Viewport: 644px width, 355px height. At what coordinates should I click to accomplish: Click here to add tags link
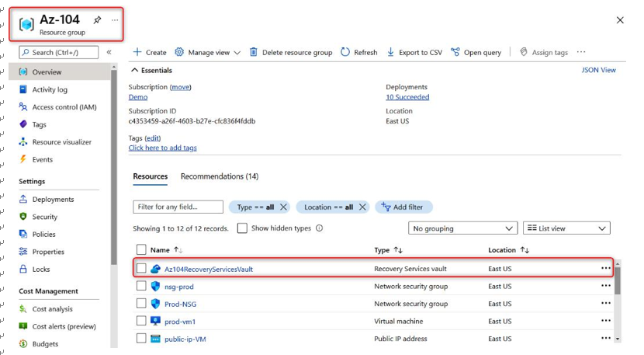coord(163,148)
